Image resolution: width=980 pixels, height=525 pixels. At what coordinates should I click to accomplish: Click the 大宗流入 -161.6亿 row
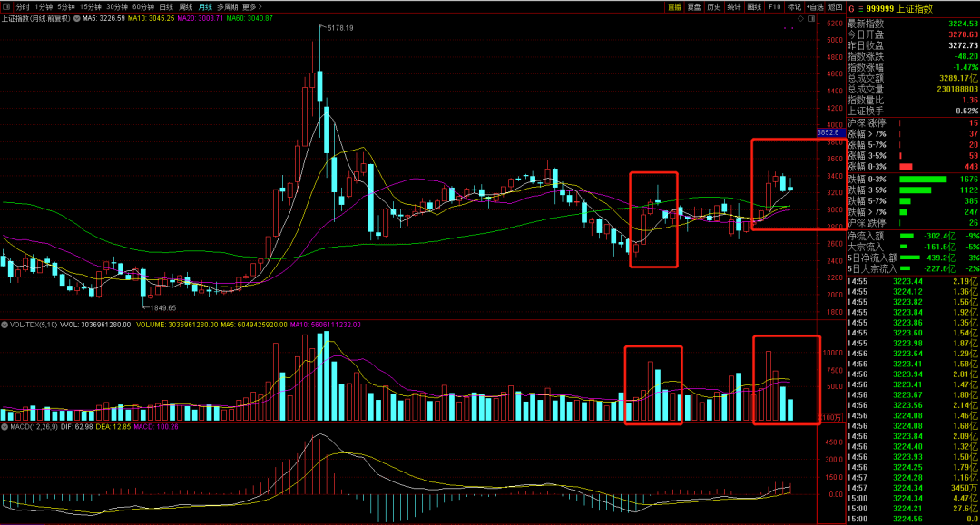pos(913,247)
